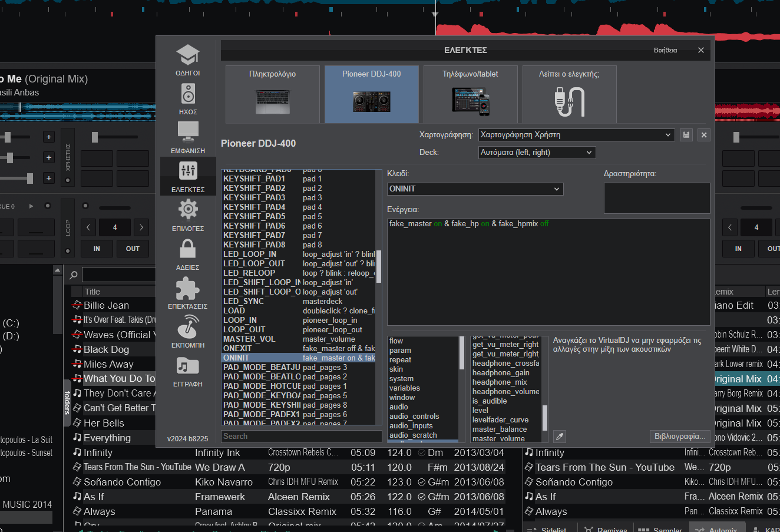780x532 pixels.
Task: Select the ΕΛΕΓΚΤΕΣ controllers section
Action: (188, 177)
